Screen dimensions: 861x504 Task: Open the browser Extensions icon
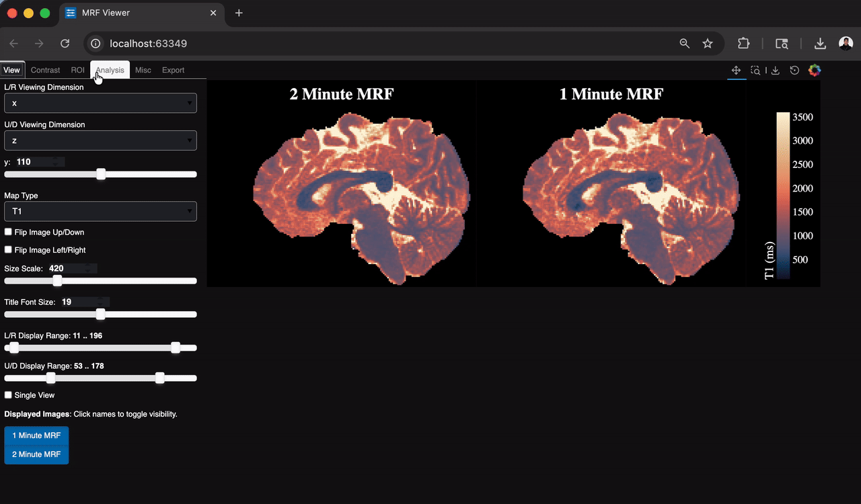[x=743, y=43]
